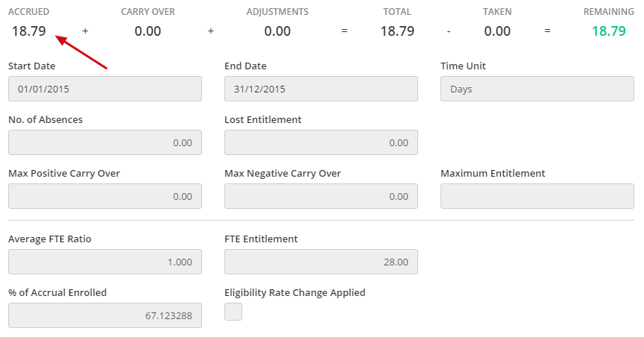
Task: Select the End Date field
Action: (x=321, y=89)
